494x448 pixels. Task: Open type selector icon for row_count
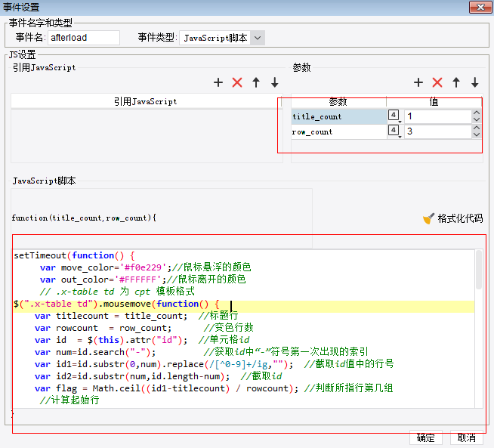394,131
